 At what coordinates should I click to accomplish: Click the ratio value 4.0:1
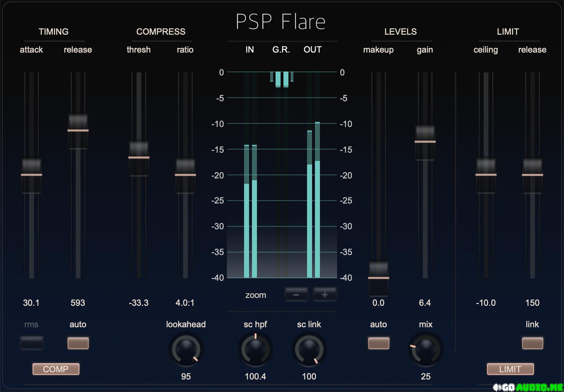coord(185,303)
